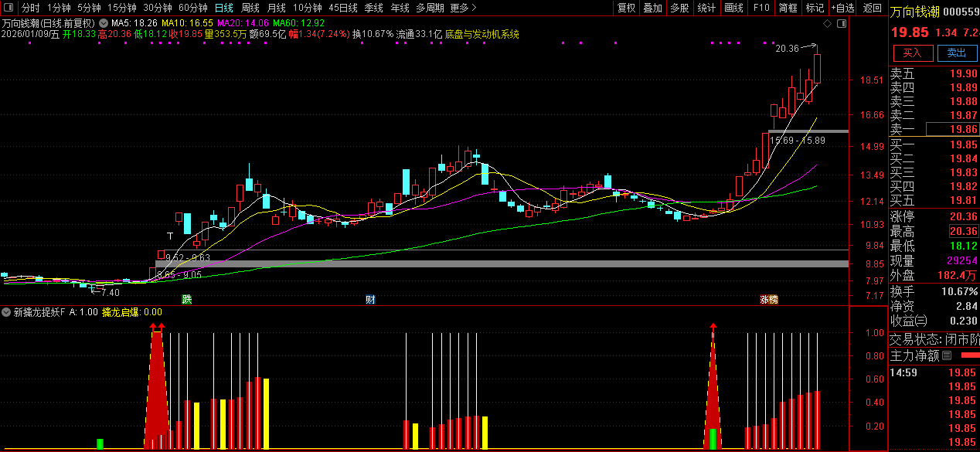Image resolution: width=980 pixels, height=452 pixels.
Task: Switch to the 月线 monthly chart
Action: pyautogui.click(x=277, y=8)
